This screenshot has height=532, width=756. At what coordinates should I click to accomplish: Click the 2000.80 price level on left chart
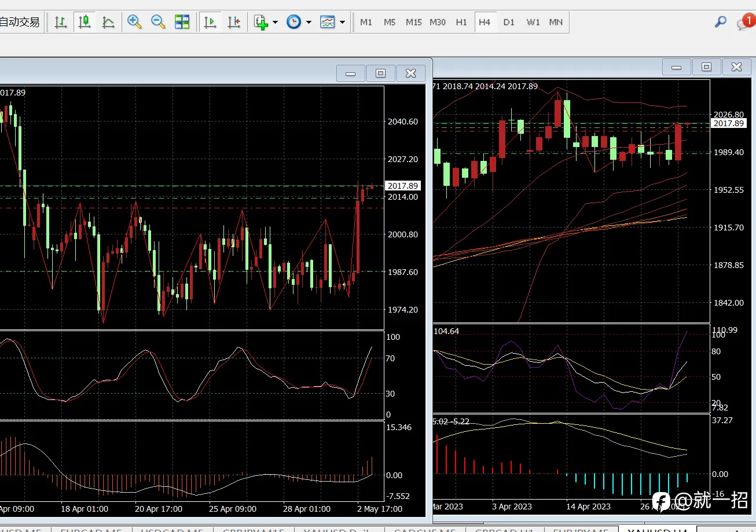coord(403,234)
